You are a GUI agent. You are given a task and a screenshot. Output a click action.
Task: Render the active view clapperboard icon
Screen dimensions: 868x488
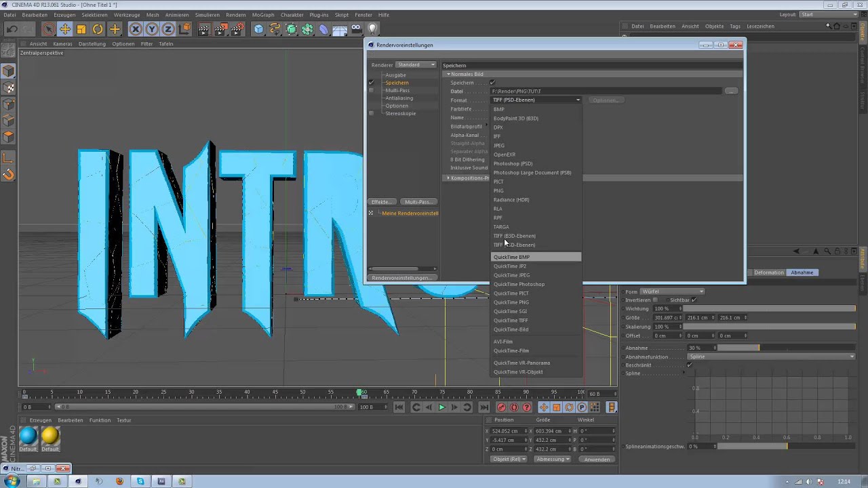pyautogui.click(x=204, y=29)
